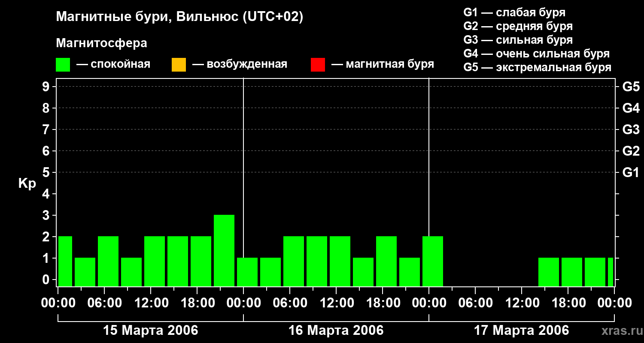644x343 pixels.
Task: Click the '12:00' time label above 15 Марта
Action: click(x=151, y=303)
